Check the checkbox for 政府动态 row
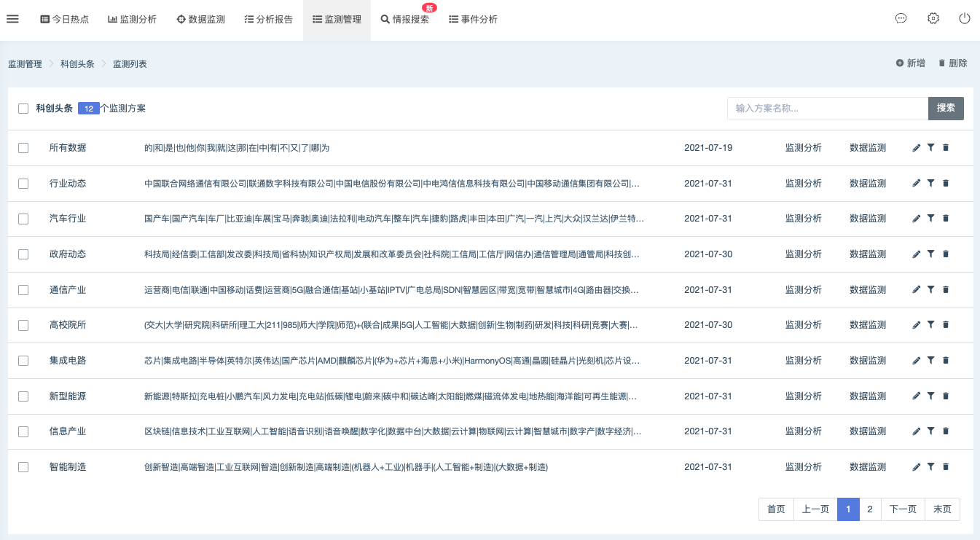Screen dimensions: 980x540 pyautogui.click(x=23, y=254)
